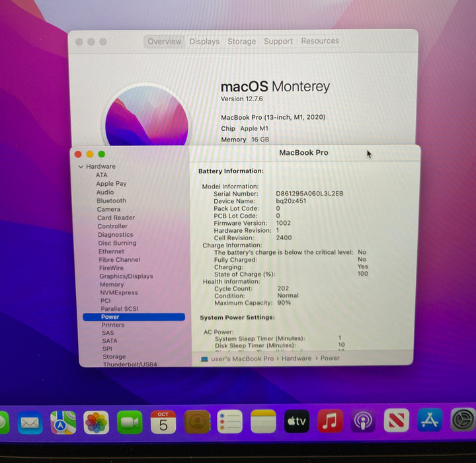476x463 pixels.
Task: Click user's MacBook Pro in the path bar
Action: (x=242, y=358)
